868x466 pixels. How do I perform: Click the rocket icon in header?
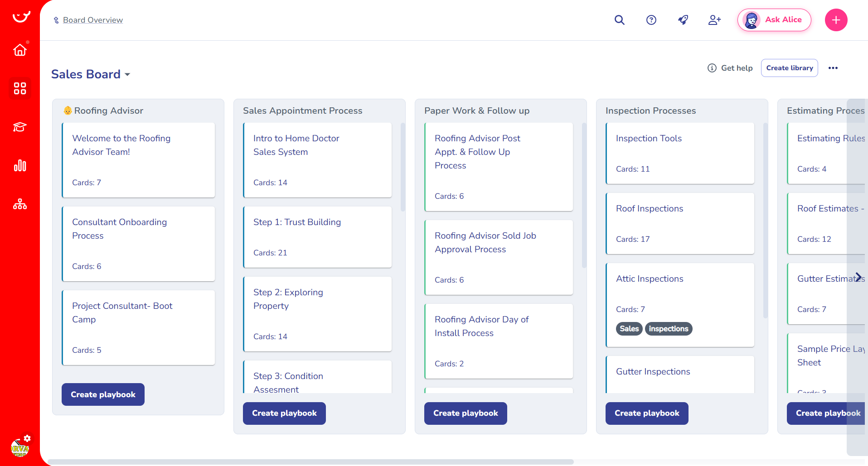coord(683,20)
